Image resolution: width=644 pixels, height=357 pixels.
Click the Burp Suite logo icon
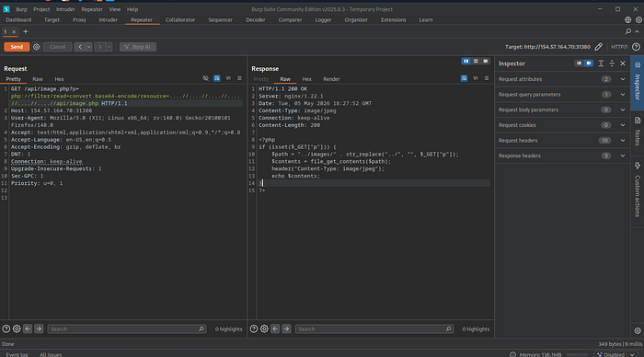tap(6, 9)
